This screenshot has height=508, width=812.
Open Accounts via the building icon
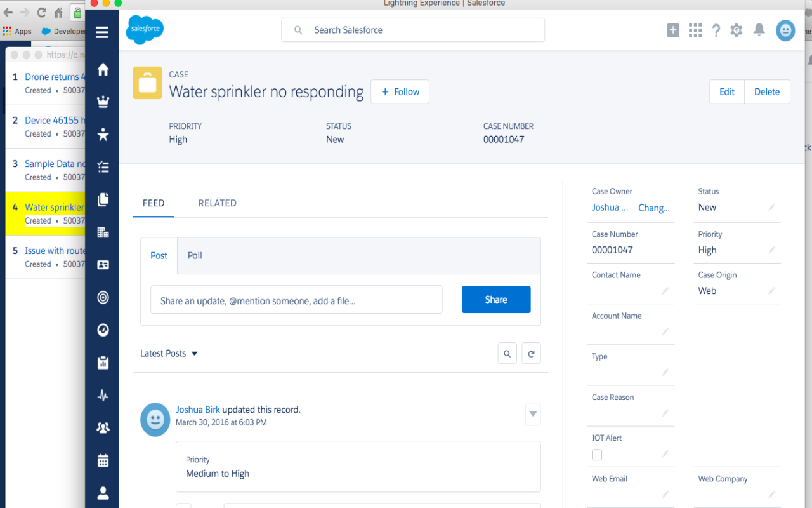coord(102,232)
